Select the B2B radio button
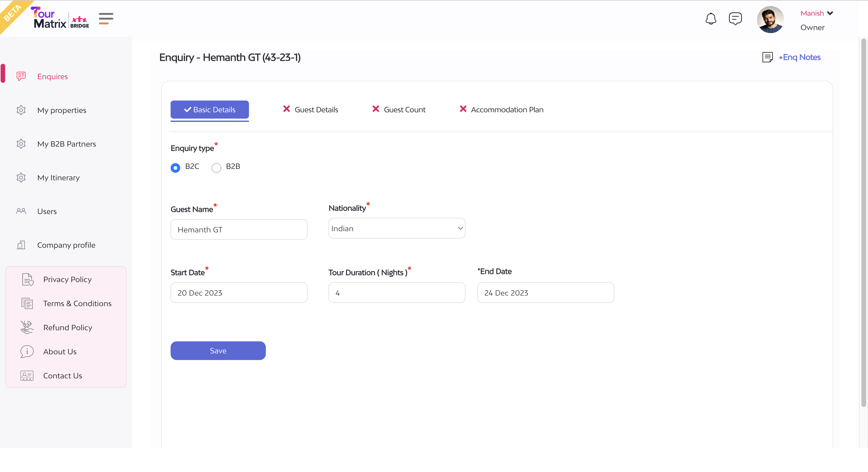868x472 pixels. click(x=216, y=168)
